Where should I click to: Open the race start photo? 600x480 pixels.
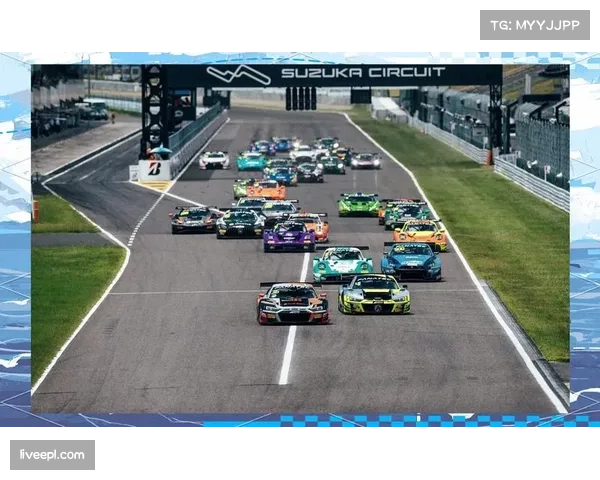[300, 240]
